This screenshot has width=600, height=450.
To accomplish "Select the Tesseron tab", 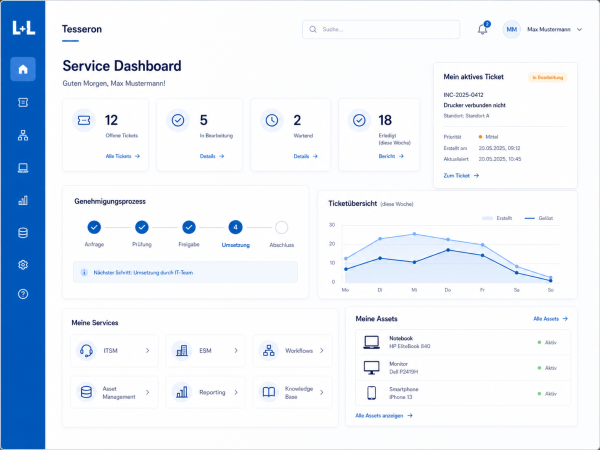I will point(82,29).
